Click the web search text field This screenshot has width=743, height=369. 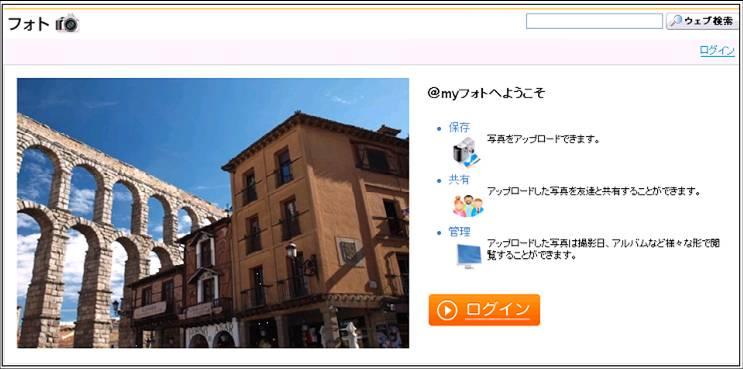click(x=594, y=21)
